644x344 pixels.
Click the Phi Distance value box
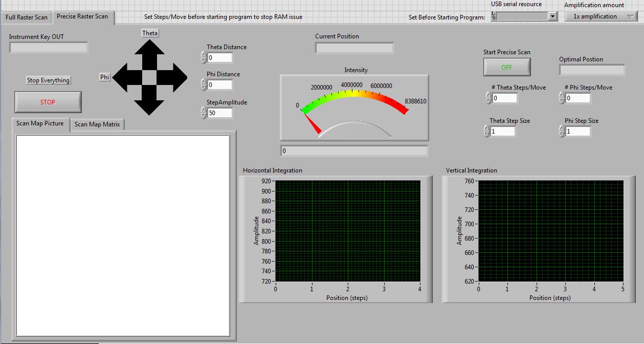point(220,85)
